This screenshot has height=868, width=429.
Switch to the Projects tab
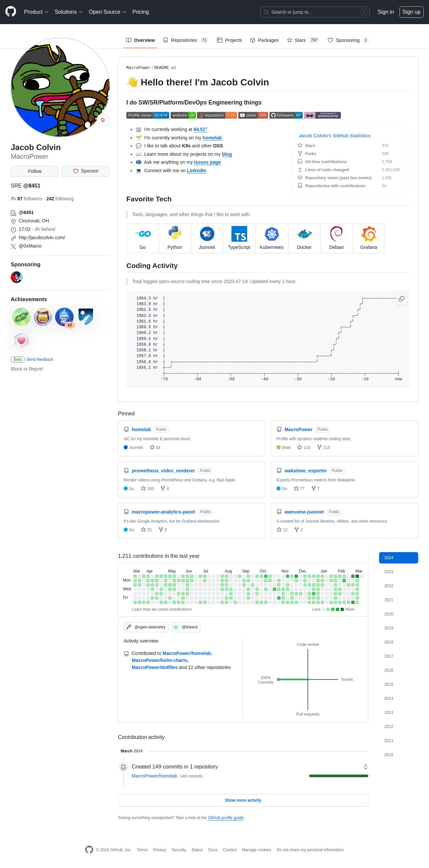230,40
